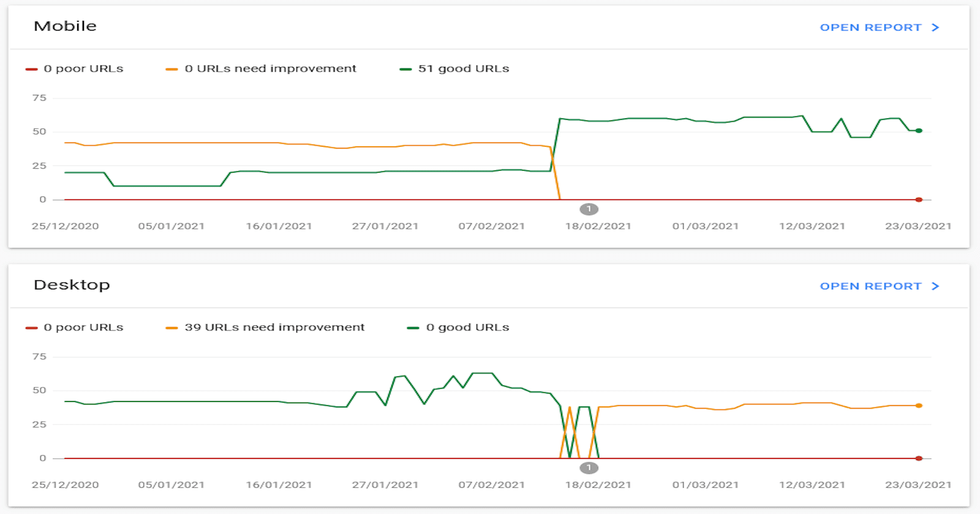
Task: Toggle Desktop poor URLs red legend
Action: pos(74,327)
